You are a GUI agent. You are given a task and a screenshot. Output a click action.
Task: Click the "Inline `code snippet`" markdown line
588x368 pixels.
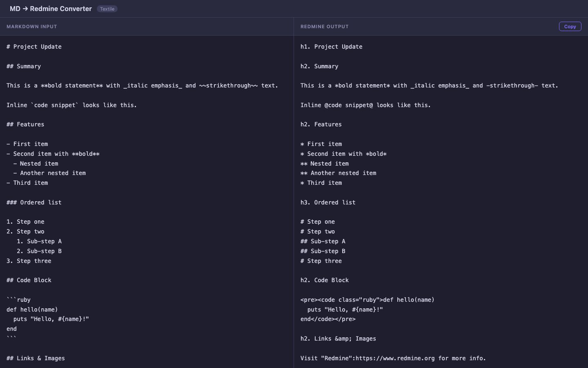click(72, 105)
